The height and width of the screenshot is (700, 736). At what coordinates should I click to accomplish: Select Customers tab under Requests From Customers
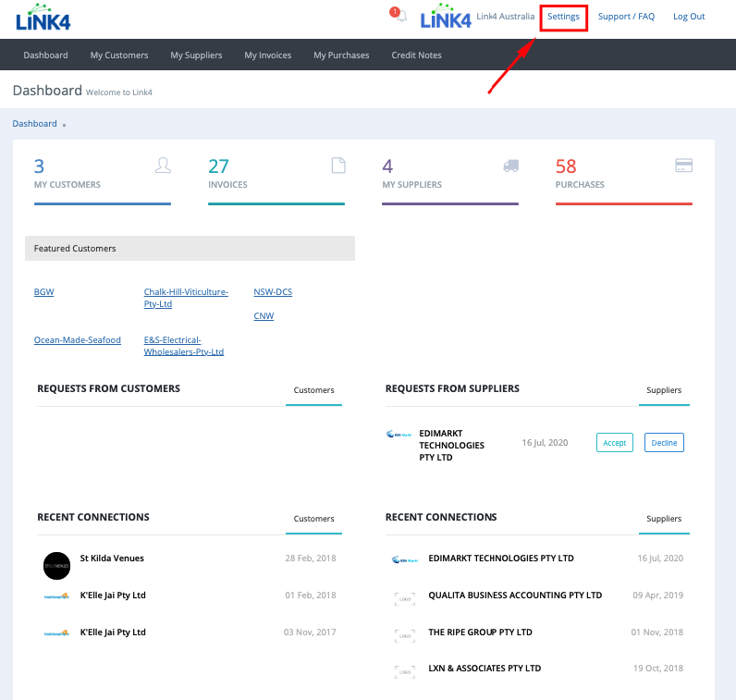tap(313, 390)
